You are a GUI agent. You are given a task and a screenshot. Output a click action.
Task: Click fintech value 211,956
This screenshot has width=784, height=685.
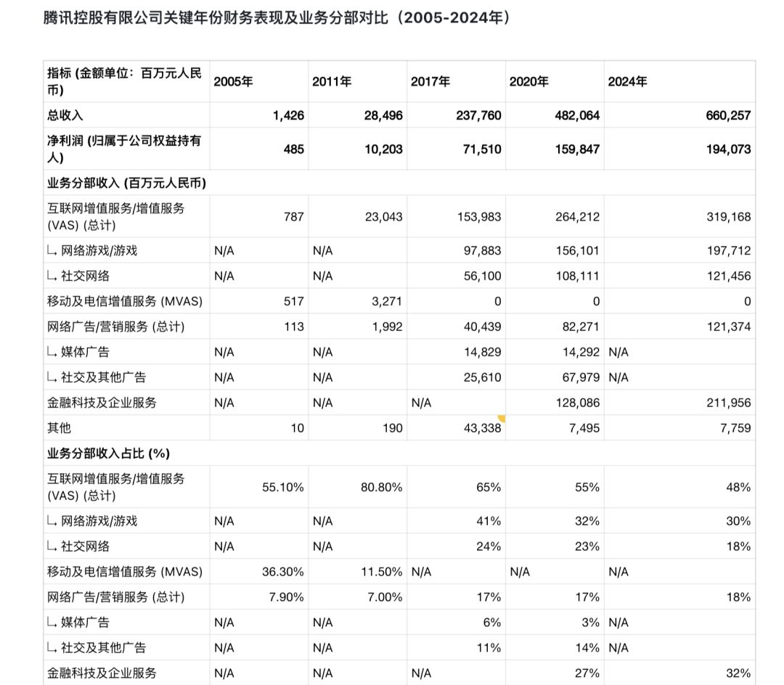[729, 403]
